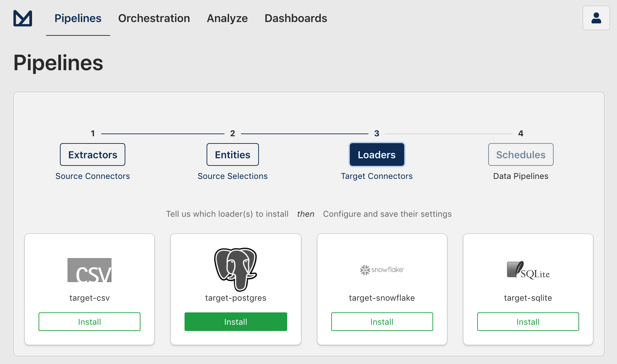
Task: Open the Entities step
Action: point(233,154)
